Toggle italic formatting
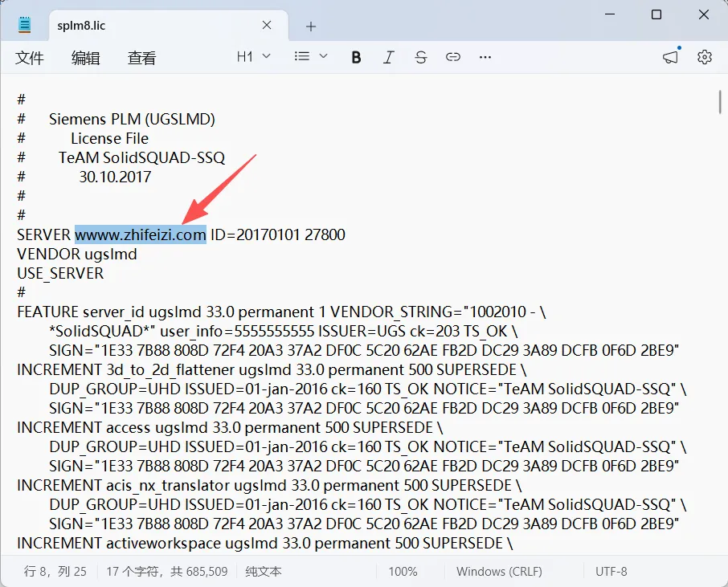 tap(388, 57)
